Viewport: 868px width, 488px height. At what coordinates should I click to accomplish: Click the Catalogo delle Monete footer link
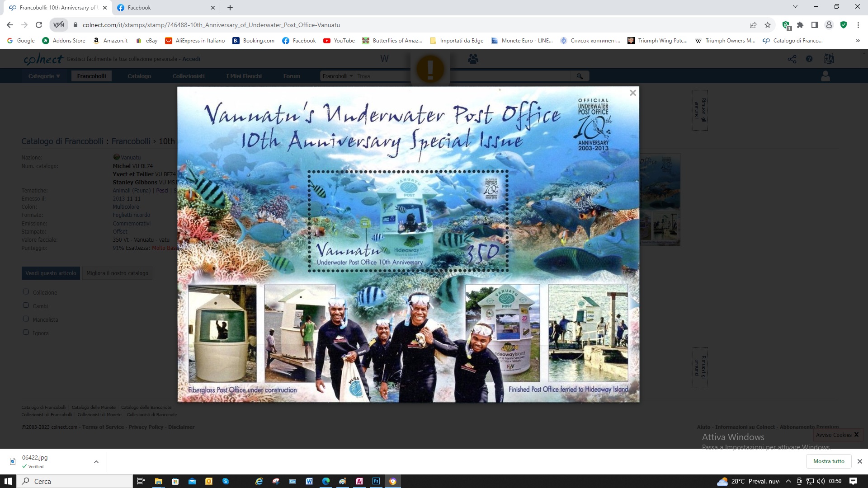click(x=94, y=408)
